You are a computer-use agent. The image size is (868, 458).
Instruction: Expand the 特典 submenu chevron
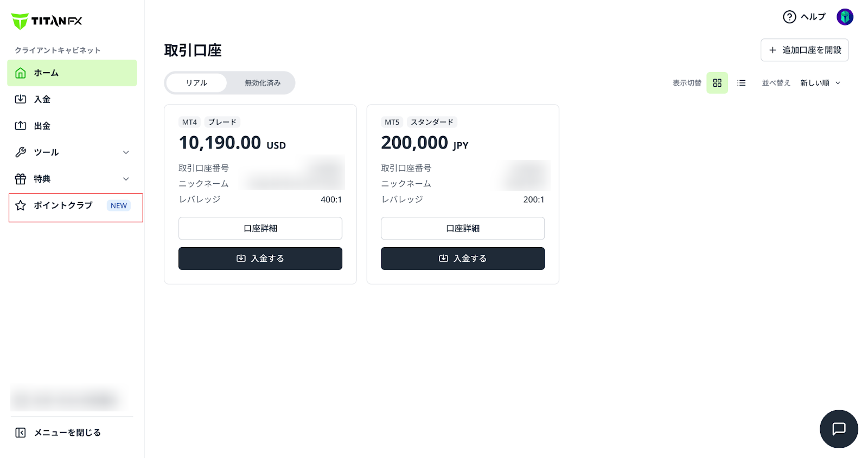[126, 179]
